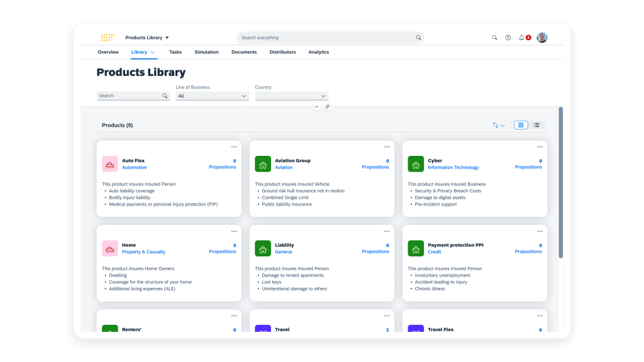Open more options on Home card
Image resolution: width=644 pixels, height=362 pixels.
pyautogui.click(x=234, y=231)
